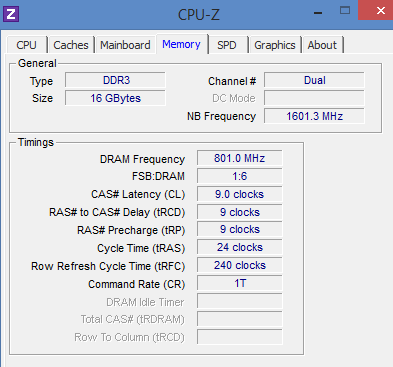Screen dimensions: 393x367
Task: Click the CAS# Latency 9.0 clocks value
Action: click(x=240, y=194)
